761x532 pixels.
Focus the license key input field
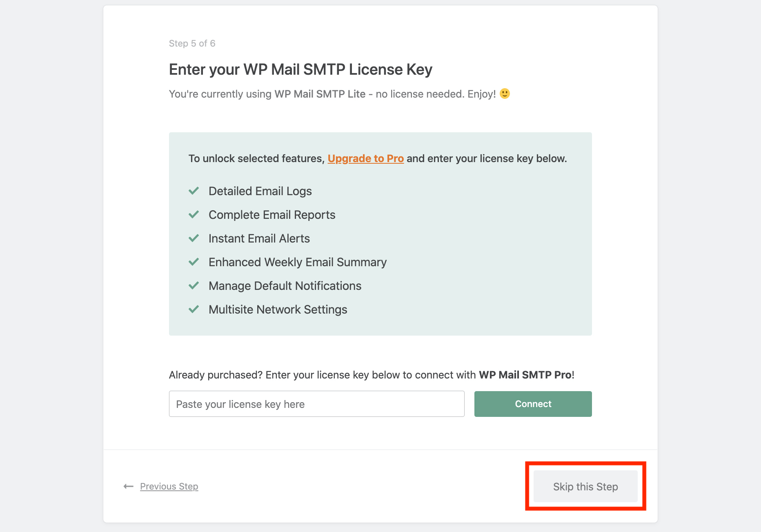[316, 404]
